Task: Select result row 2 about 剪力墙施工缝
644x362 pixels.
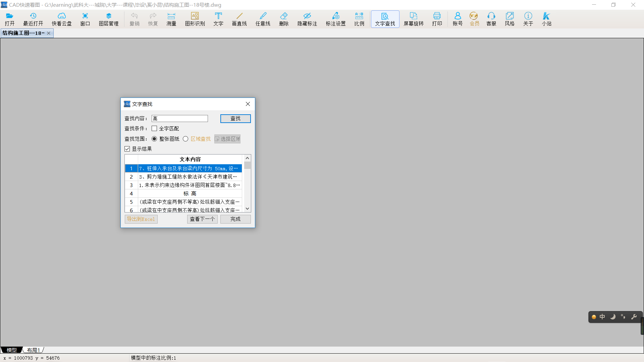Action: click(x=183, y=177)
